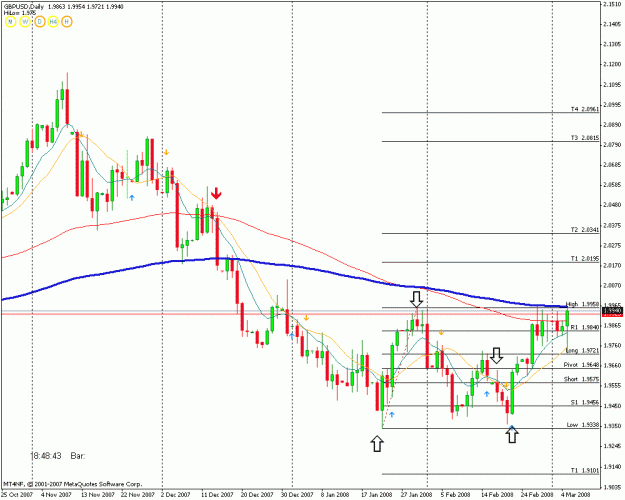The width and height of the screenshot is (625, 500).
Task: Click the 18:48:43 bar timer text
Action: point(46,455)
